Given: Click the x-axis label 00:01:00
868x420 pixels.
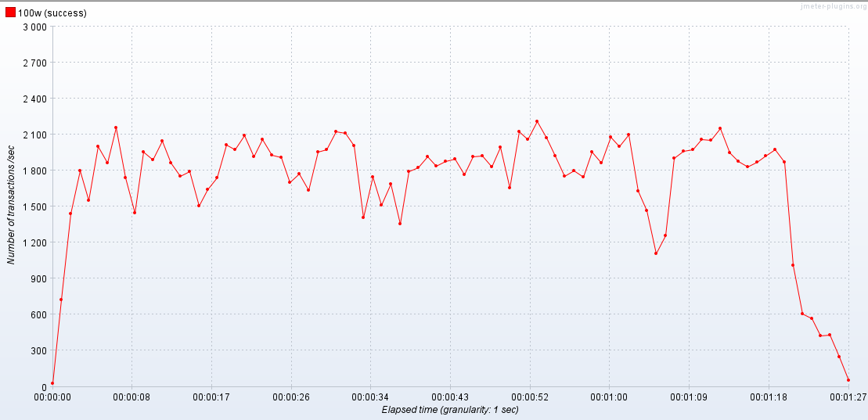Looking at the screenshot, I should 609,397.
